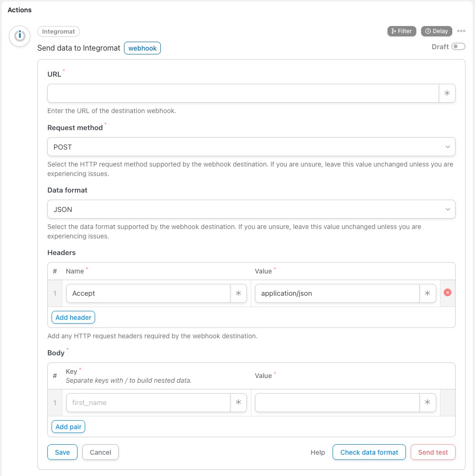Open the three-dot more options menu

(461, 31)
